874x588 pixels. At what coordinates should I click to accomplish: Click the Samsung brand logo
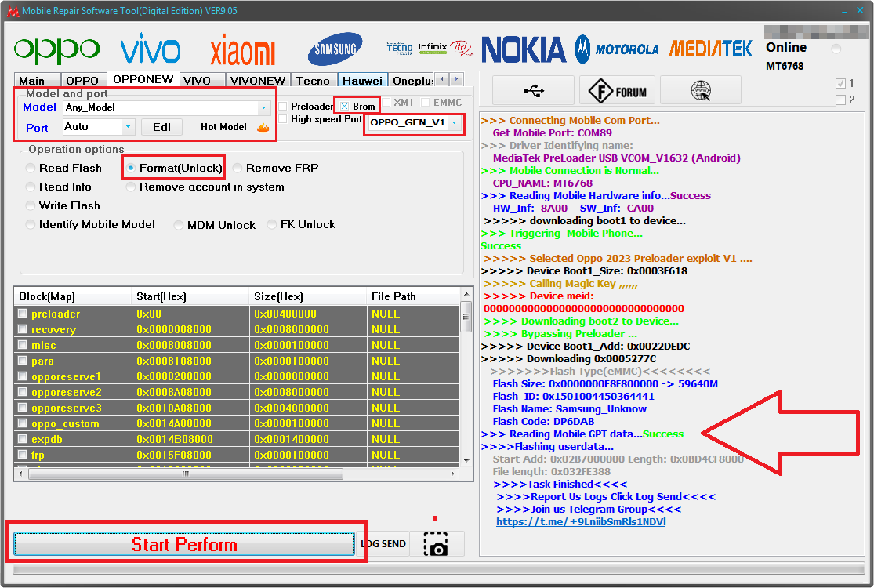335,49
